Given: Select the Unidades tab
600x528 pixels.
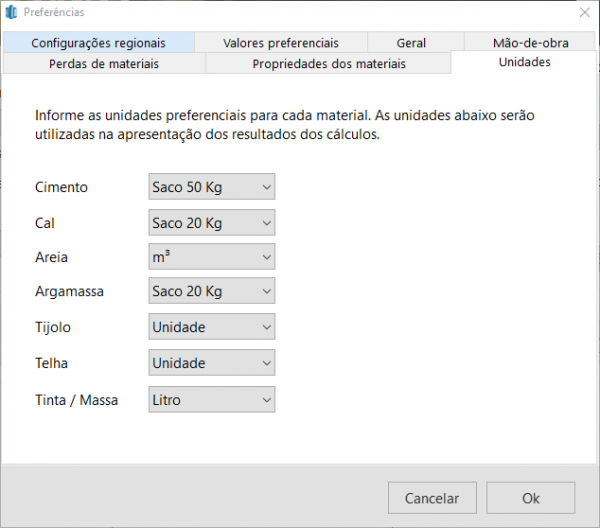Looking at the screenshot, I should (524, 62).
